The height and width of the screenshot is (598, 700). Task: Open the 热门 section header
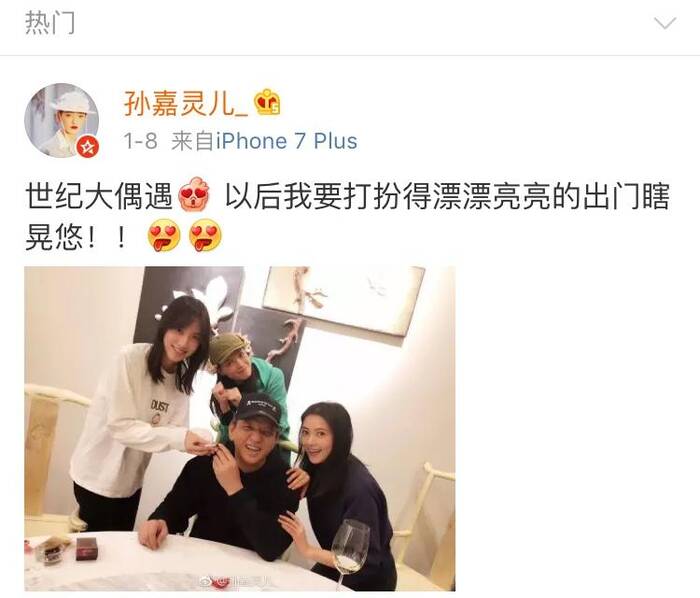[x=50, y=23]
